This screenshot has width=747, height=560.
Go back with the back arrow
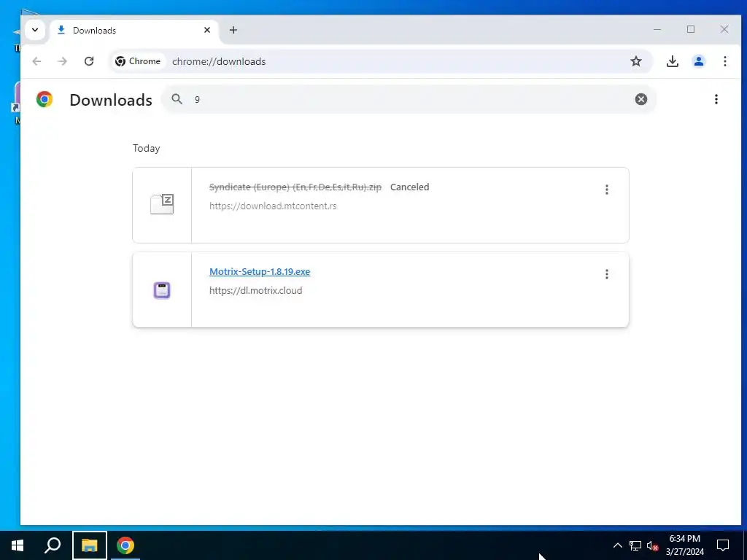[36, 61]
